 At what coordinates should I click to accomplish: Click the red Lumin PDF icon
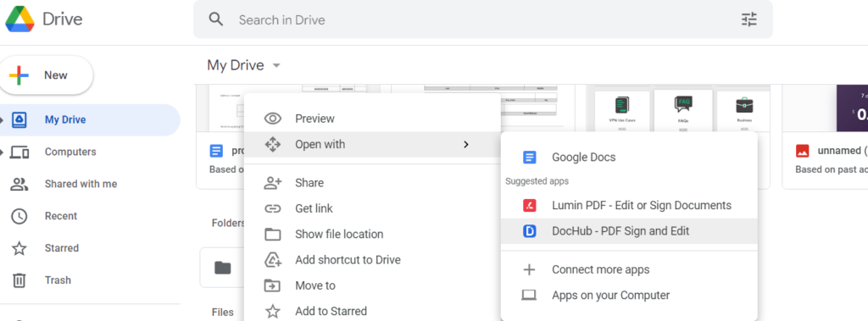click(x=529, y=205)
